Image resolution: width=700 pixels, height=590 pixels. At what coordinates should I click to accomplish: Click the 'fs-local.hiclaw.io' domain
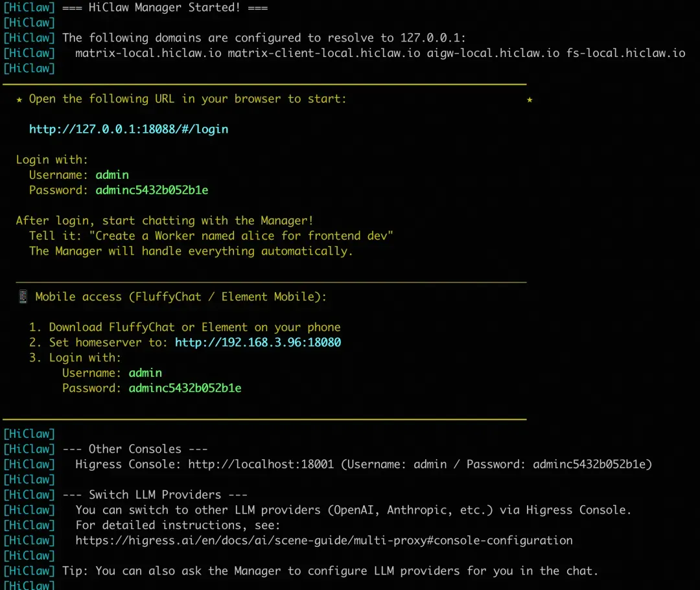pos(626,53)
